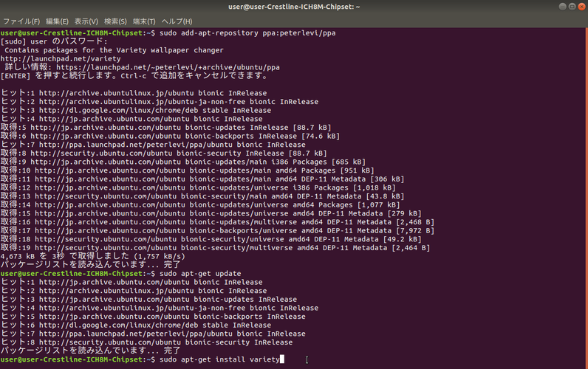The width and height of the screenshot is (588, 369).
Task: Click the 'sudo apt-get install variety' command text
Action: pos(219,359)
